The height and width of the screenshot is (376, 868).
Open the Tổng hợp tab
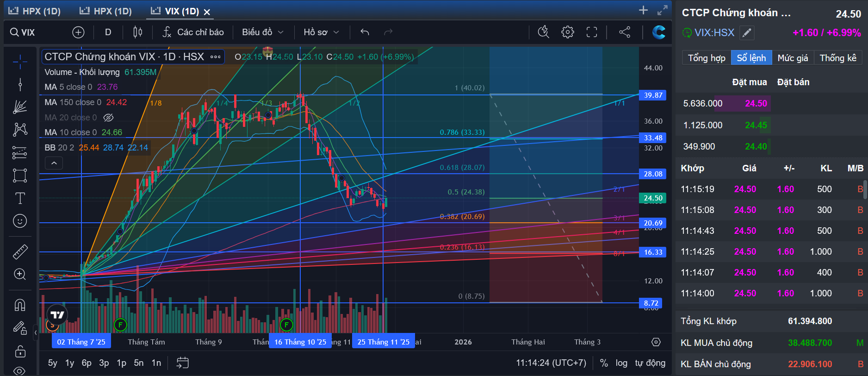point(707,58)
